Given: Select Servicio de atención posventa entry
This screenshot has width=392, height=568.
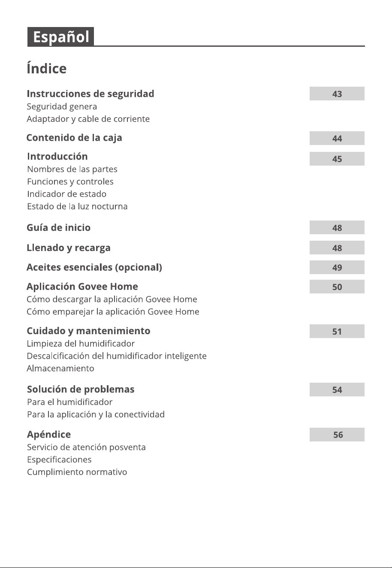Looking at the screenshot, I should 86,447.
